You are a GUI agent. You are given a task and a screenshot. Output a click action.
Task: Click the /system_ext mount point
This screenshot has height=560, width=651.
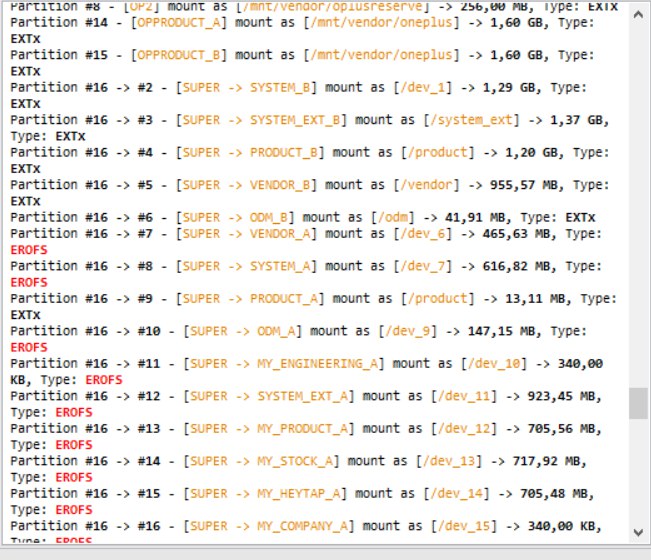click(472, 120)
